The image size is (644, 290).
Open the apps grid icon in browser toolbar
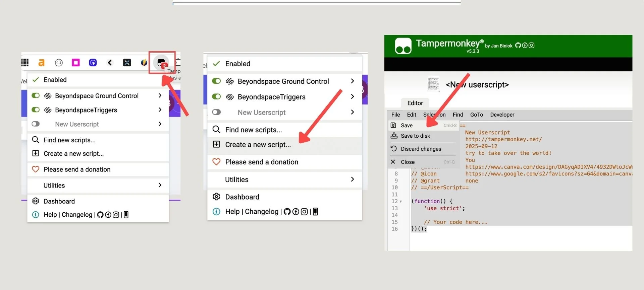click(x=25, y=63)
